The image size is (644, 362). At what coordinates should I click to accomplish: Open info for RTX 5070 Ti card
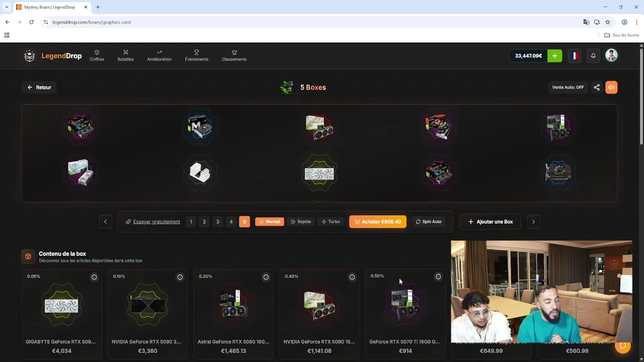pos(438,277)
